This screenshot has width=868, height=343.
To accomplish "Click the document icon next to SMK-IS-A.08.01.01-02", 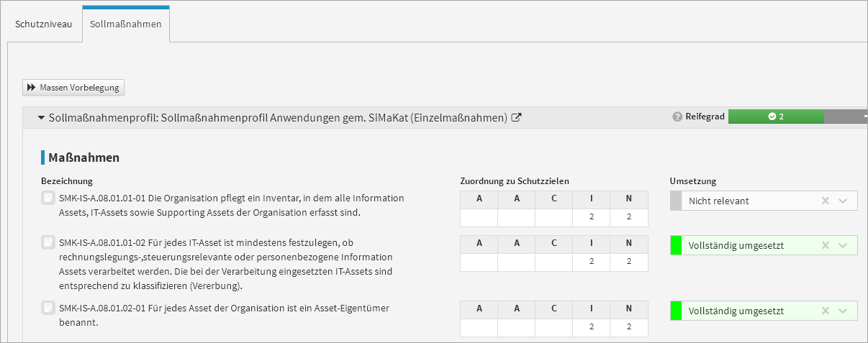I will [x=48, y=242].
